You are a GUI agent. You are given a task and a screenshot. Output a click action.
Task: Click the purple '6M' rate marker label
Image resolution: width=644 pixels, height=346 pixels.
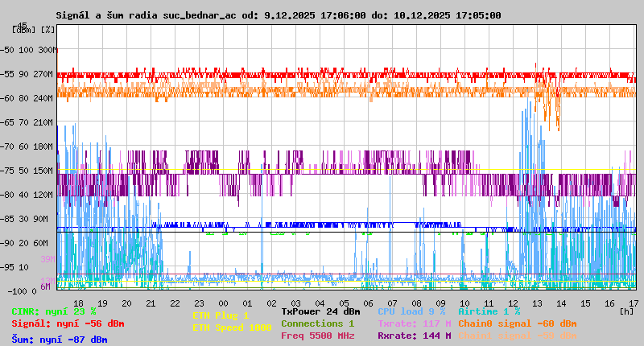point(45,286)
